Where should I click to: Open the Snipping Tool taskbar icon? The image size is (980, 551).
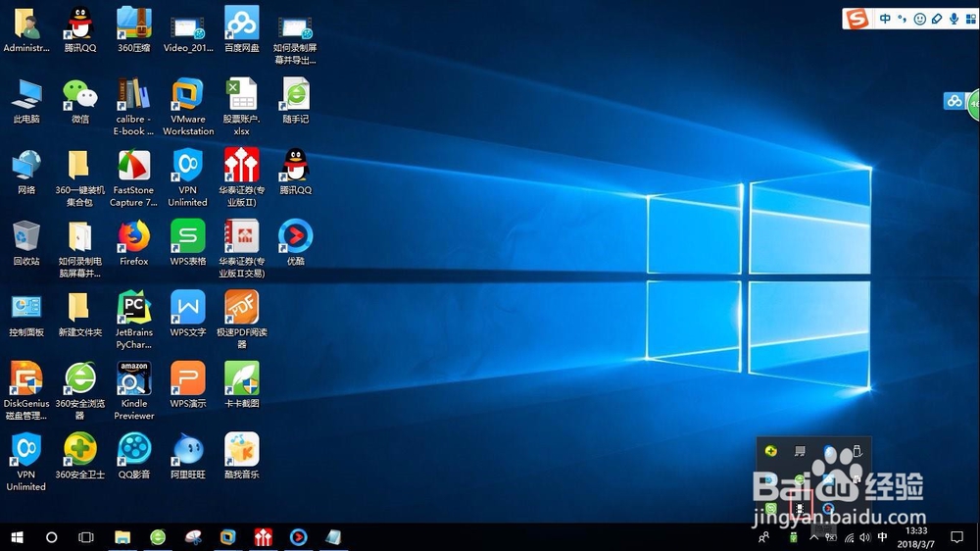coord(193,537)
